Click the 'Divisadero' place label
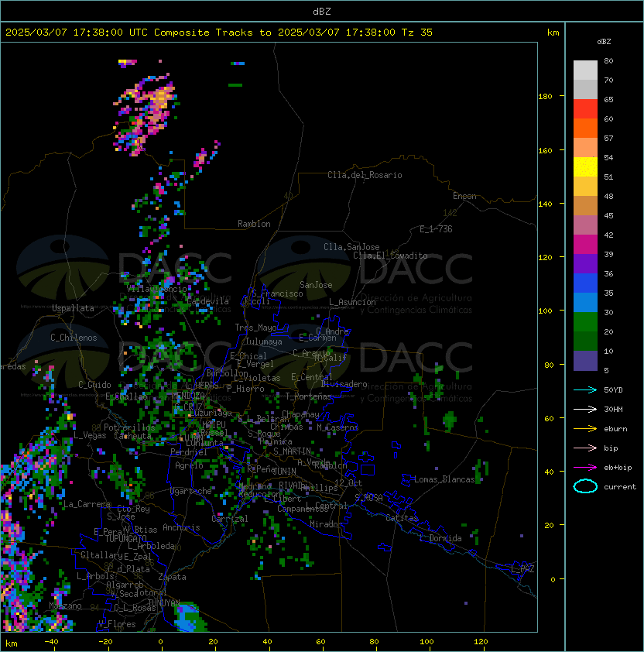Screen dimensions: 644x652 344,384
